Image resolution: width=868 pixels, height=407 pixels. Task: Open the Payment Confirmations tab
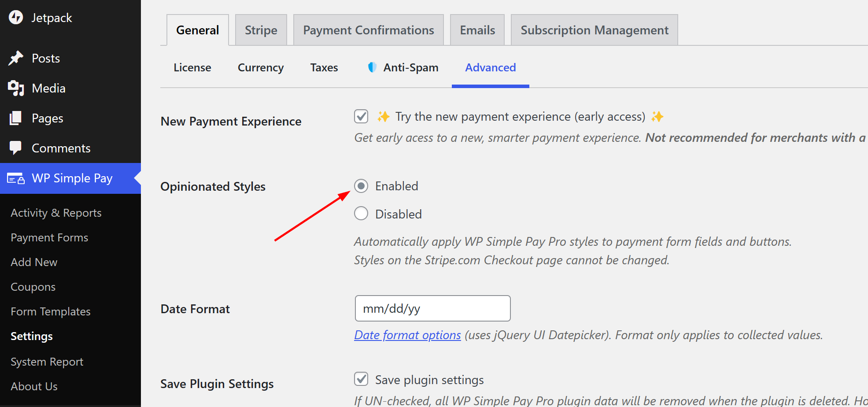[x=369, y=30]
